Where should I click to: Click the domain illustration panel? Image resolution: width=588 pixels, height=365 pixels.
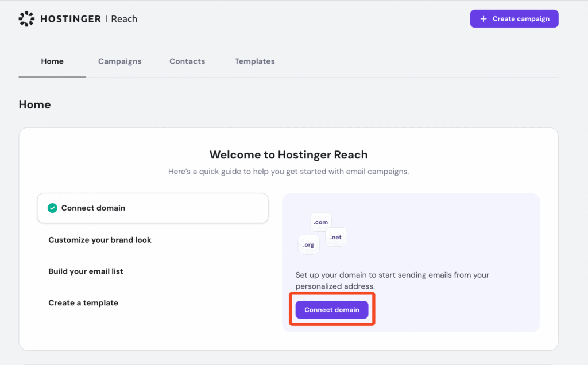(411, 262)
